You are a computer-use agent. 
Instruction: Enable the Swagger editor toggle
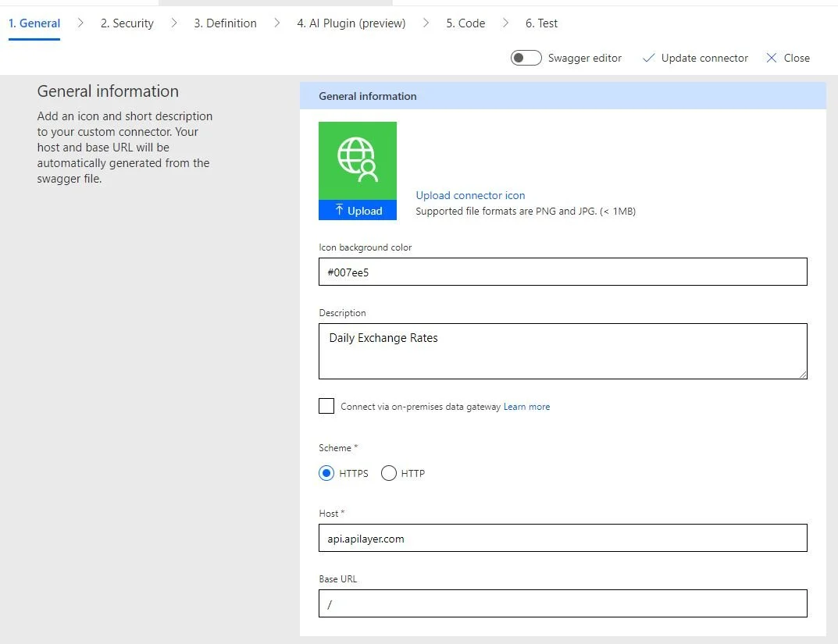click(526, 57)
